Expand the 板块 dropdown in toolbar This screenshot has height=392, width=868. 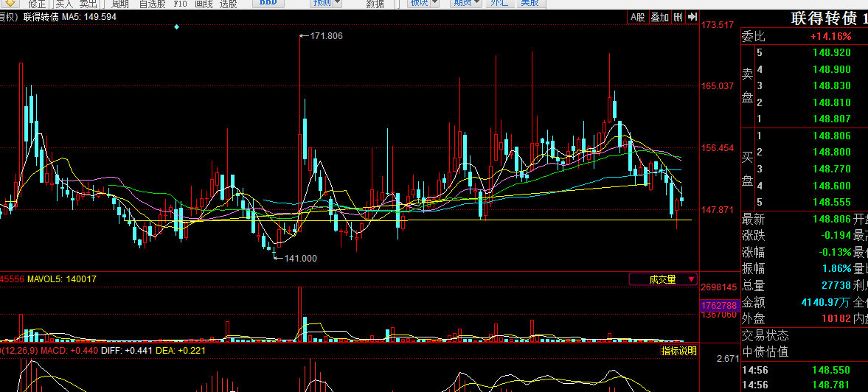pyautogui.click(x=424, y=4)
